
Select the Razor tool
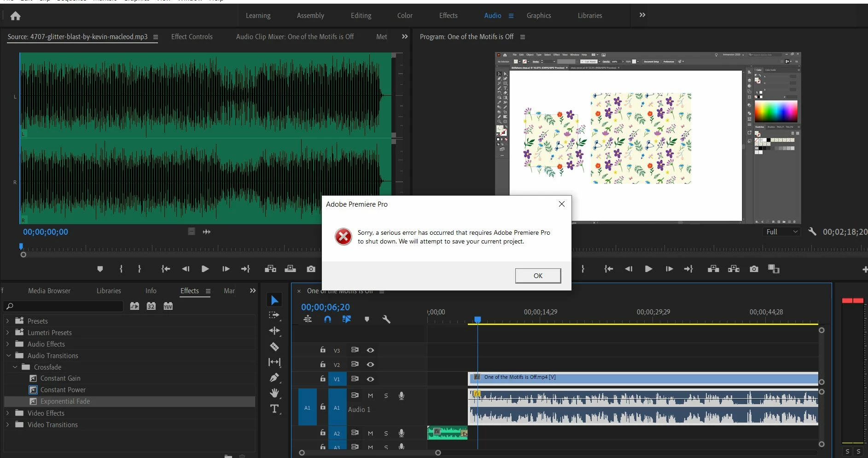coord(274,347)
